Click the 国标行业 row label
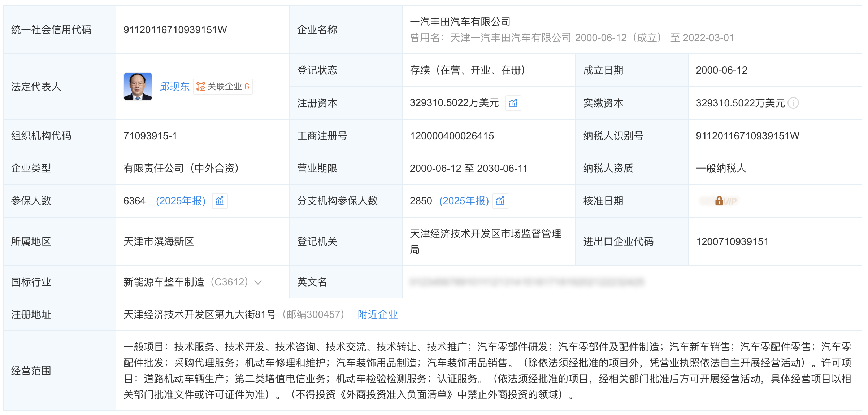Screen dimensions: 868x415 click(x=31, y=282)
